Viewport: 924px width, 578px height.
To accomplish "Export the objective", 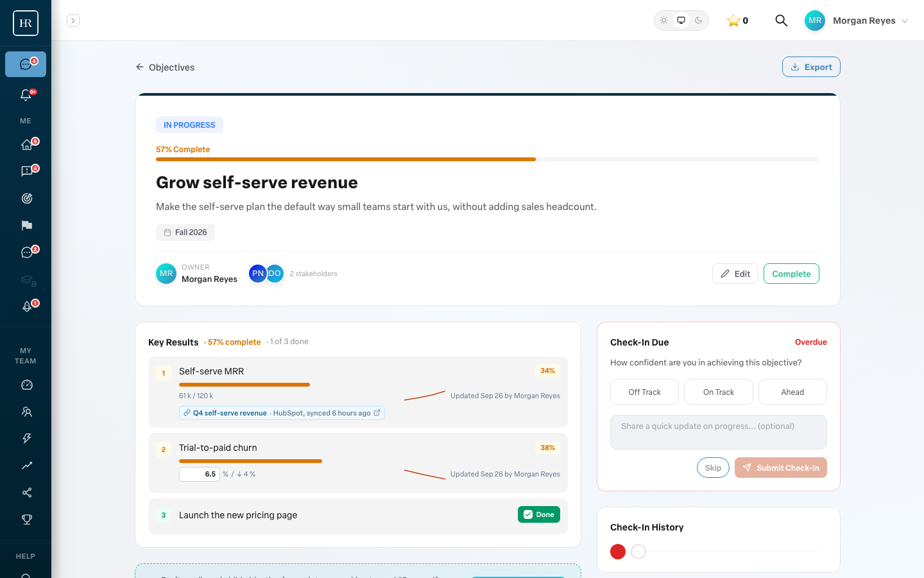I will pyautogui.click(x=811, y=67).
